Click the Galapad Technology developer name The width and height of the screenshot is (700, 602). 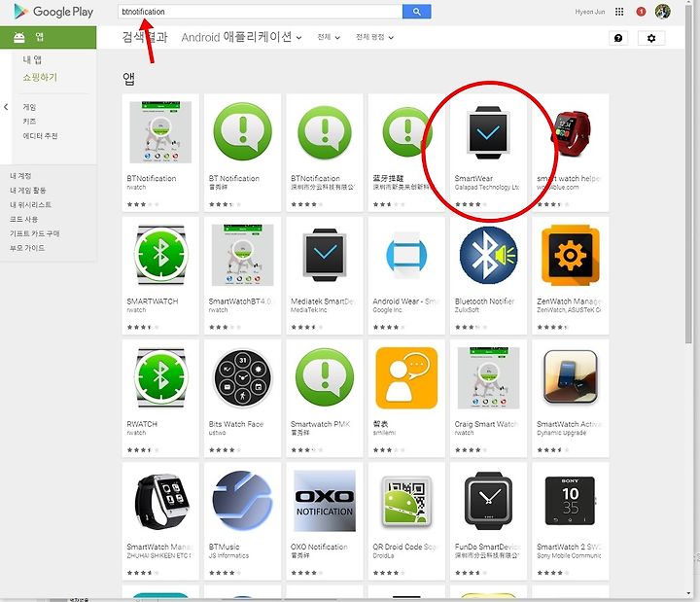point(487,187)
